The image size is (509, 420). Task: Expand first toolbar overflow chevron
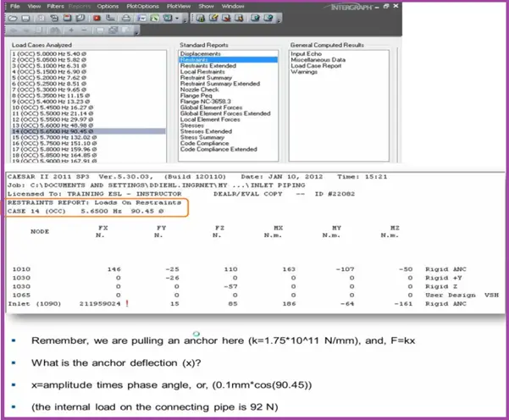[185, 20]
